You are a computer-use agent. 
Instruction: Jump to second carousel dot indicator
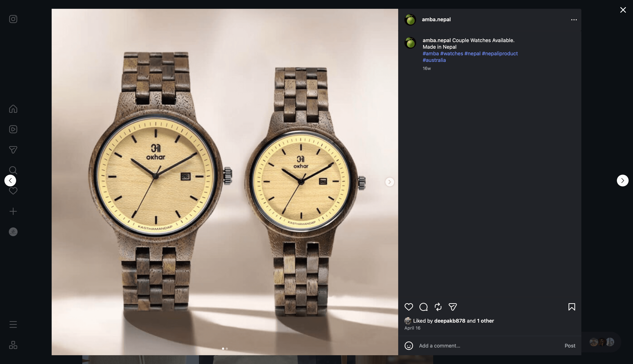(227, 348)
